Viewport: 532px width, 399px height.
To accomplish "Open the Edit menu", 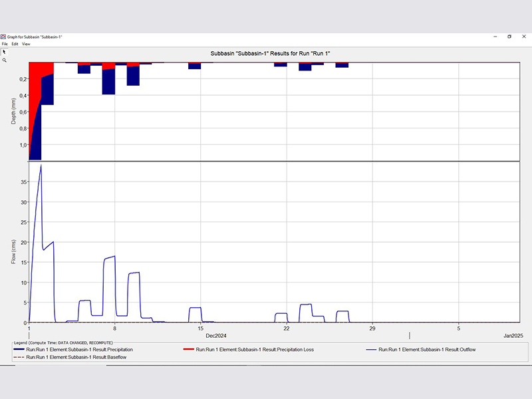I will click(14, 44).
